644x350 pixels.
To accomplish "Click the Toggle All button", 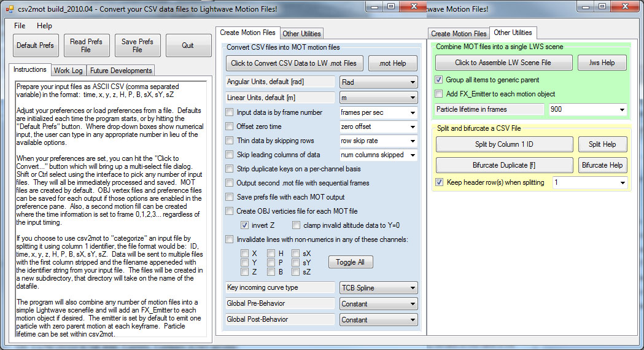I will coord(351,262).
